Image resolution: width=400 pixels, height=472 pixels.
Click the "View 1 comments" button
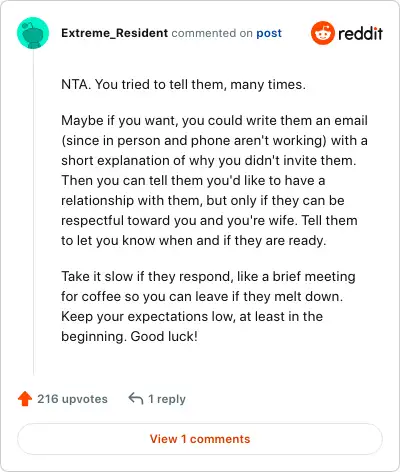[200, 439]
